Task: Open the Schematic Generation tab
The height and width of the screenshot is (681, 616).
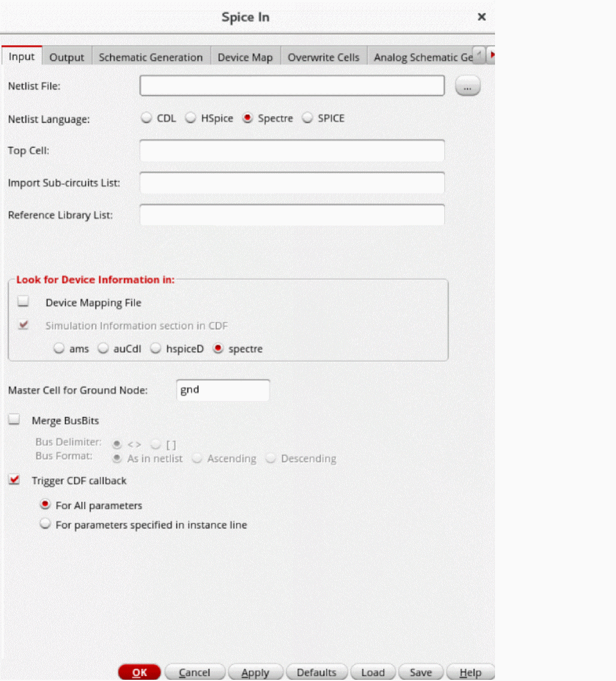Action: 150,57
